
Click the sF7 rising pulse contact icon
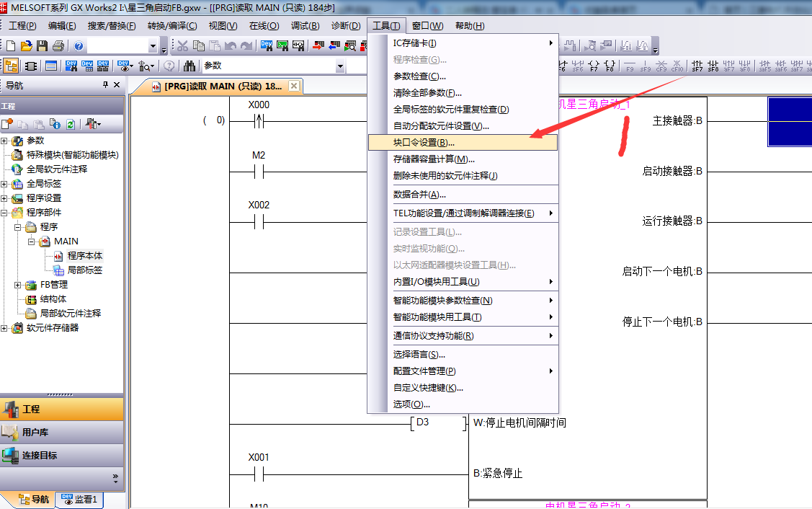click(697, 66)
